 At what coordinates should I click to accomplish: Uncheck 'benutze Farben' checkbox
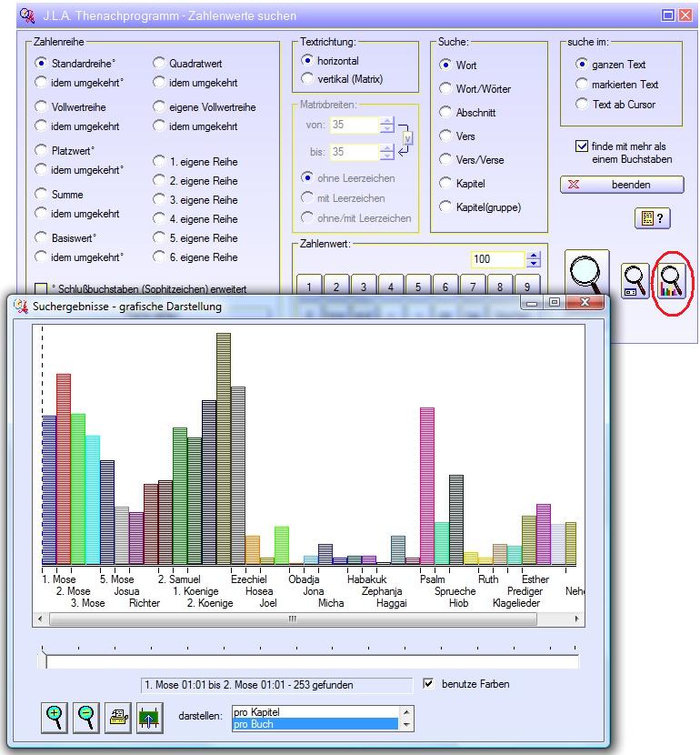[429, 683]
